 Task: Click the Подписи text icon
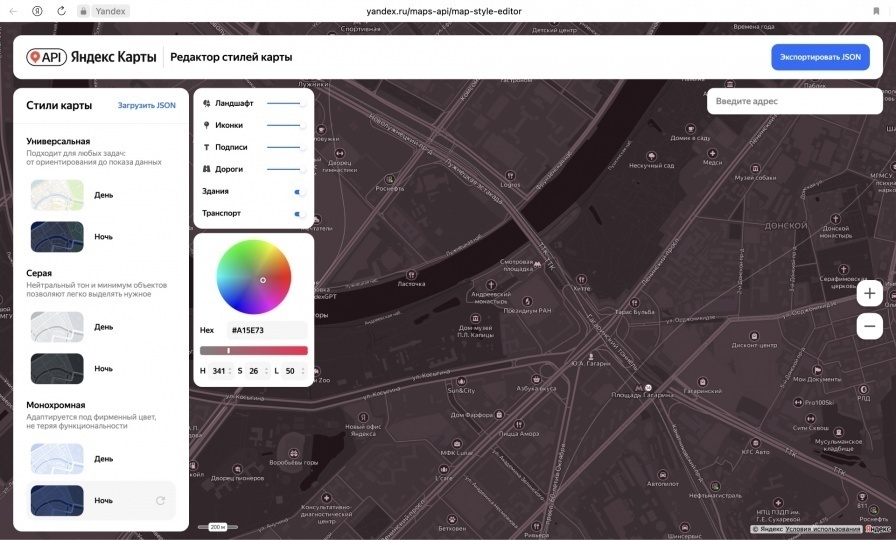(x=206, y=147)
